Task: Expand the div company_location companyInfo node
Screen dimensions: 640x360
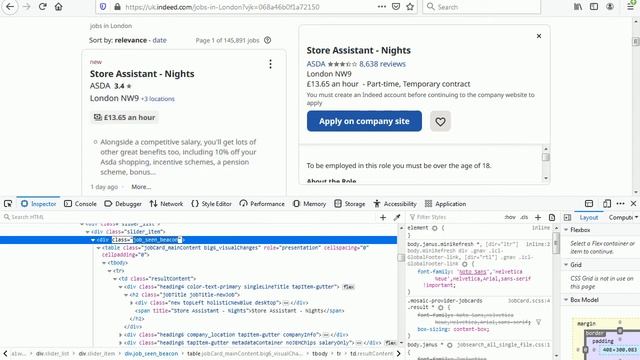Action: [120, 335]
